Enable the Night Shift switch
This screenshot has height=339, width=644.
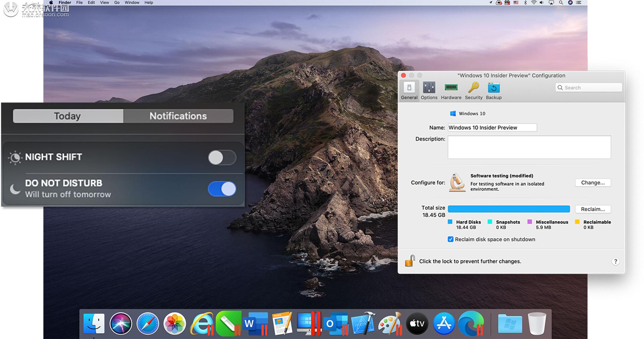(222, 158)
